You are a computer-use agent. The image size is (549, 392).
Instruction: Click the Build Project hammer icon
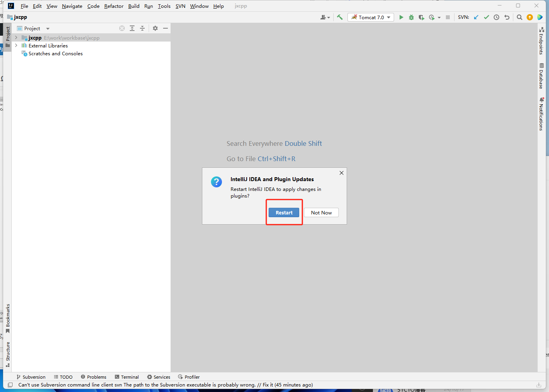340,17
